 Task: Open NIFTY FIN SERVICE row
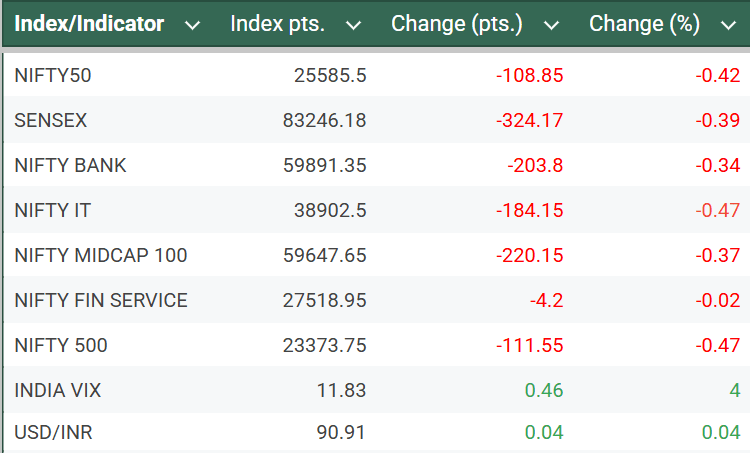101,300
